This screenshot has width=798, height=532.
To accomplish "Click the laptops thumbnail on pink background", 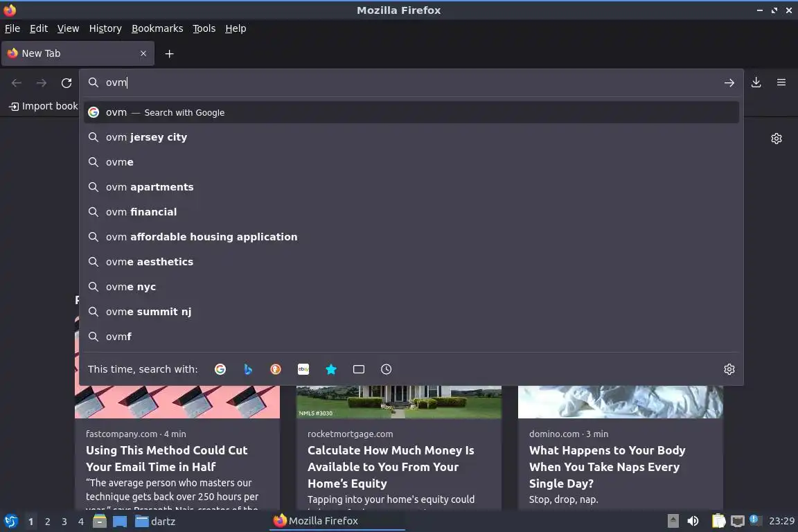I will click(177, 402).
